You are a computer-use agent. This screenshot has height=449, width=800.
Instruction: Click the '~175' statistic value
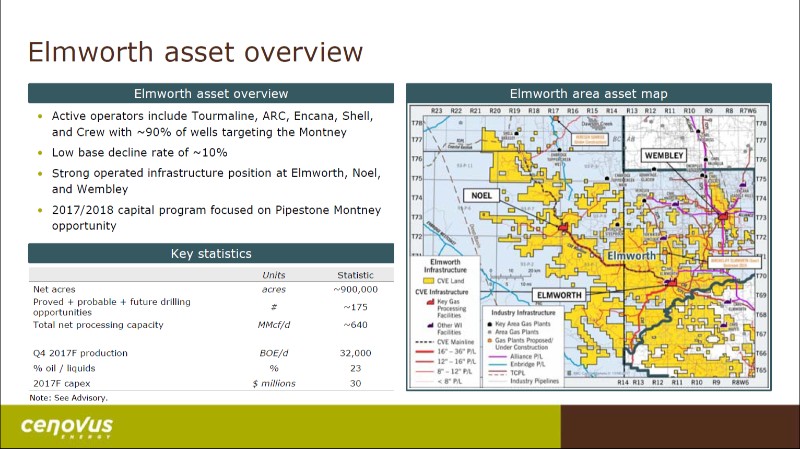coord(355,307)
